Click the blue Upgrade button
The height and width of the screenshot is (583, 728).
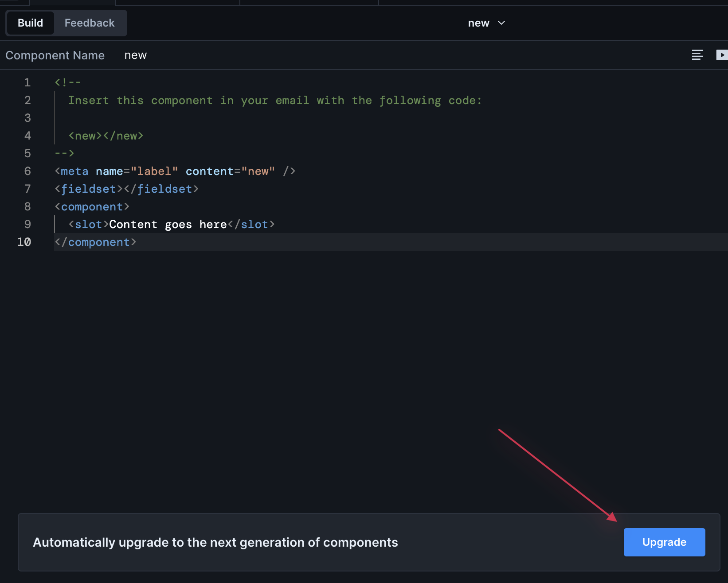click(x=664, y=542)
